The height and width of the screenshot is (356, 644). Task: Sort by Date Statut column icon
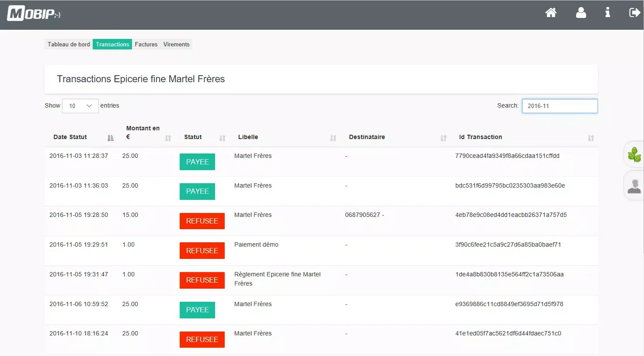[x=111, y=138]
